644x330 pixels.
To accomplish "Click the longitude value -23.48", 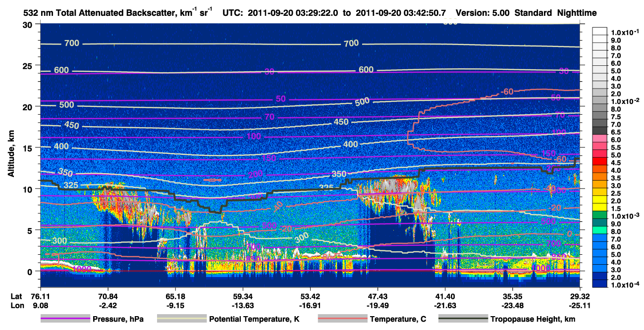I will 513,305.
